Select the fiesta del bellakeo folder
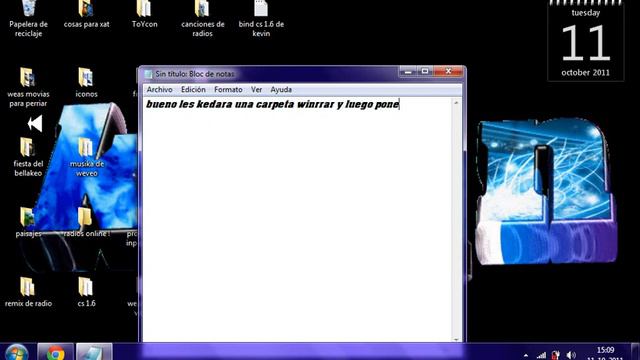The width and height of the screenshot is (640, 360). click(28, 157)
